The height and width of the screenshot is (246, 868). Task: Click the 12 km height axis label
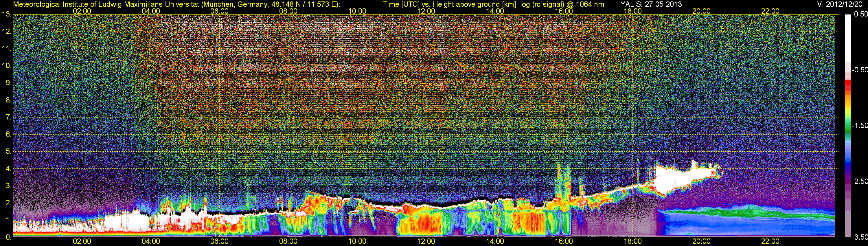[6, 32]
